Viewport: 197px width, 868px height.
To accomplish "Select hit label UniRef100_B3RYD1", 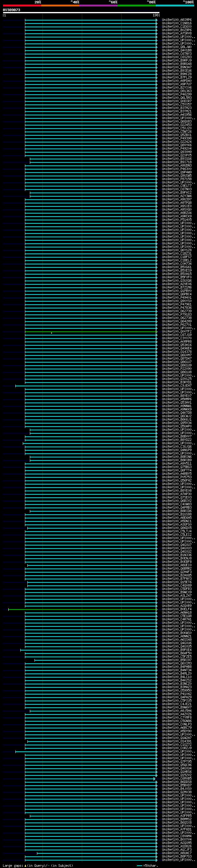I will point(177,382).
